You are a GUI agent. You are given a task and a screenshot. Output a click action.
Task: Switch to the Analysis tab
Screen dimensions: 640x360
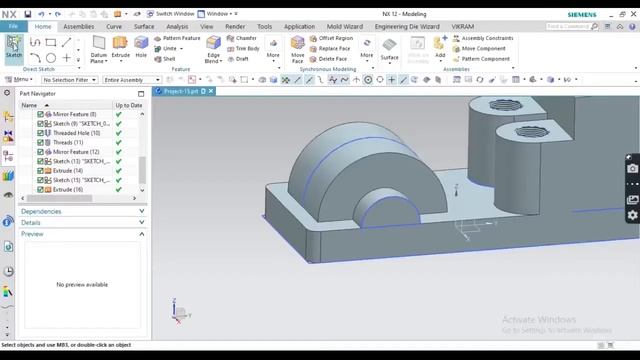tap(177, 27)
